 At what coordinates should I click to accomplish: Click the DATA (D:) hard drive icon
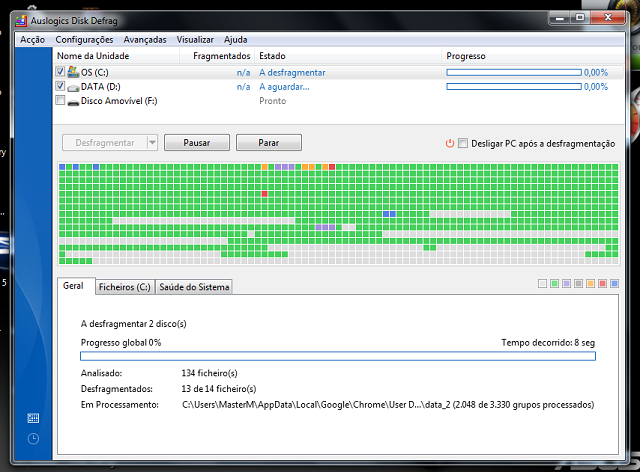[73, 87]
